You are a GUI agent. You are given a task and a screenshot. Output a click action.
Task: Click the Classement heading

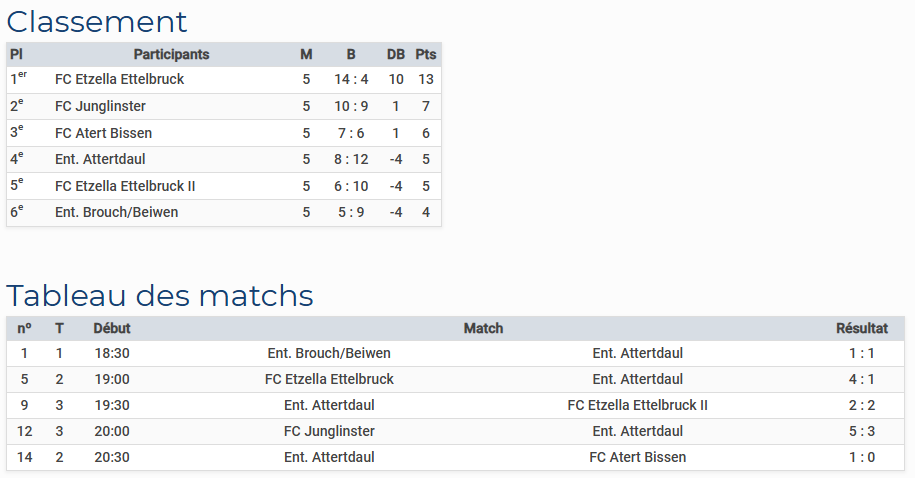tap(97, 21)
